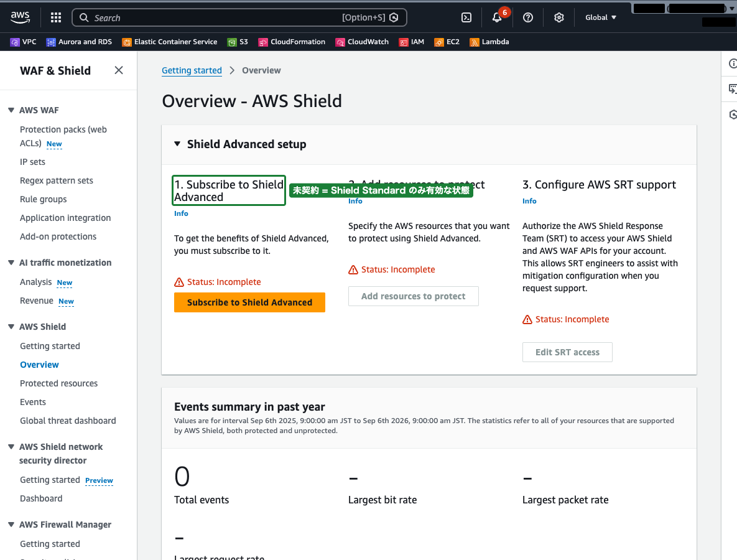Open the Global region dropdown
Image resolution: width=737 pixels, height=560 pixels.
click(x=601, y=17)
